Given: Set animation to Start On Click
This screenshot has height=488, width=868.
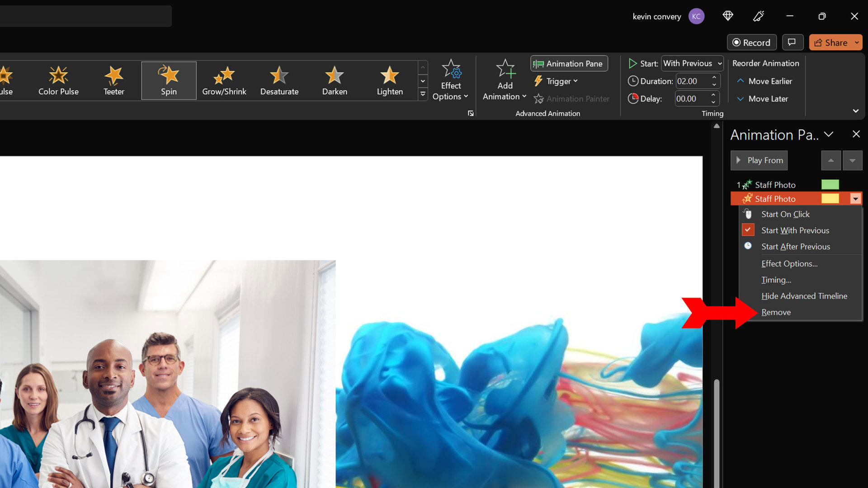Looking at the screenshot, I should (x=785, y=214).
